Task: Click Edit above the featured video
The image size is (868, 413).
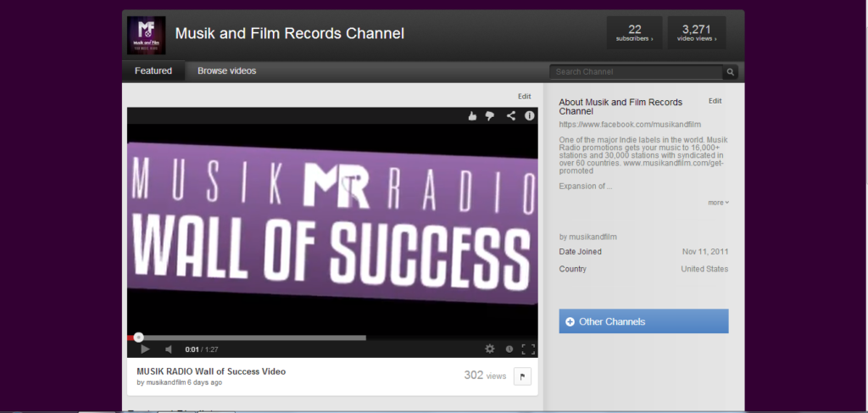Action: click(524, 97)
